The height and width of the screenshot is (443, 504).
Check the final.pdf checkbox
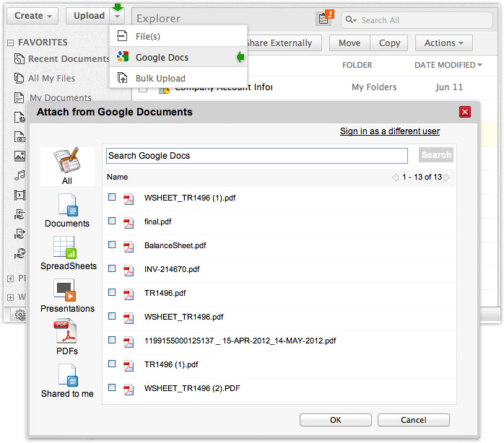pyautogui.click(x=112, y=221)
